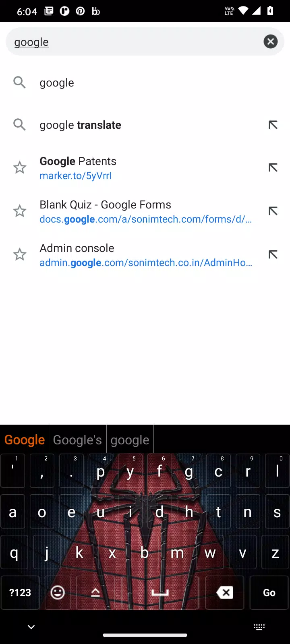Collapse the keyboard using the down chevron
This screenshot has width=290, height=644.
(31, 627)
